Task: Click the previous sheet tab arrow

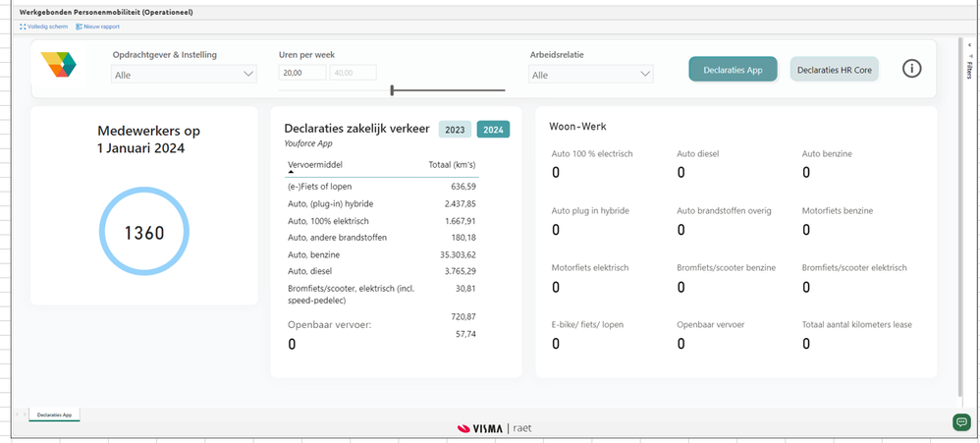Action: click(x=17, y=415)
